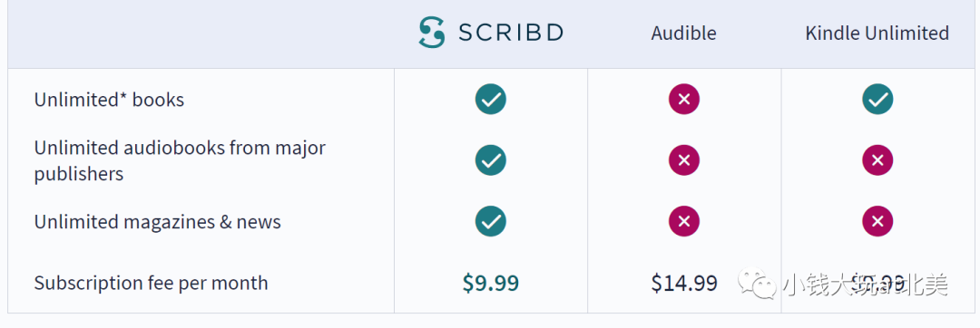The width and height of the screenshot is (980, 328).
Task: Click Audible's X icon for Unlimited books
Action: 684,99
